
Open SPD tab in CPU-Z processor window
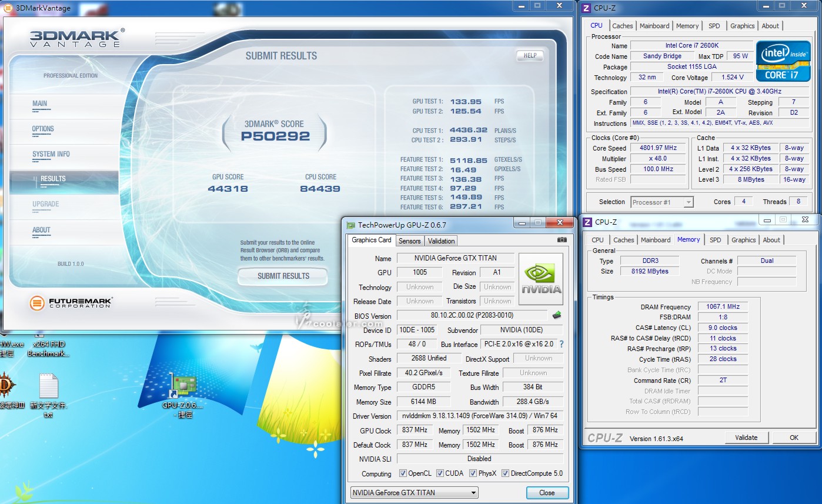point(714,26)
